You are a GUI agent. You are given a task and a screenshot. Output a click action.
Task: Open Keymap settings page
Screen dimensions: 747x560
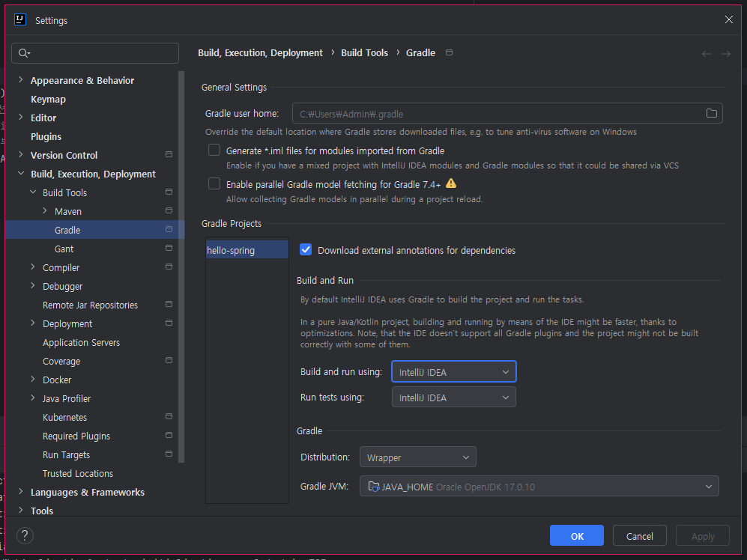48,99
